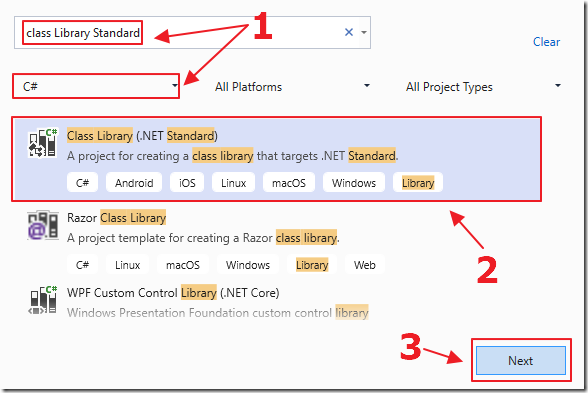Select WPF Custom Control Library icon
This screenshot has width=588, height=393.
[x=43, y=300]
